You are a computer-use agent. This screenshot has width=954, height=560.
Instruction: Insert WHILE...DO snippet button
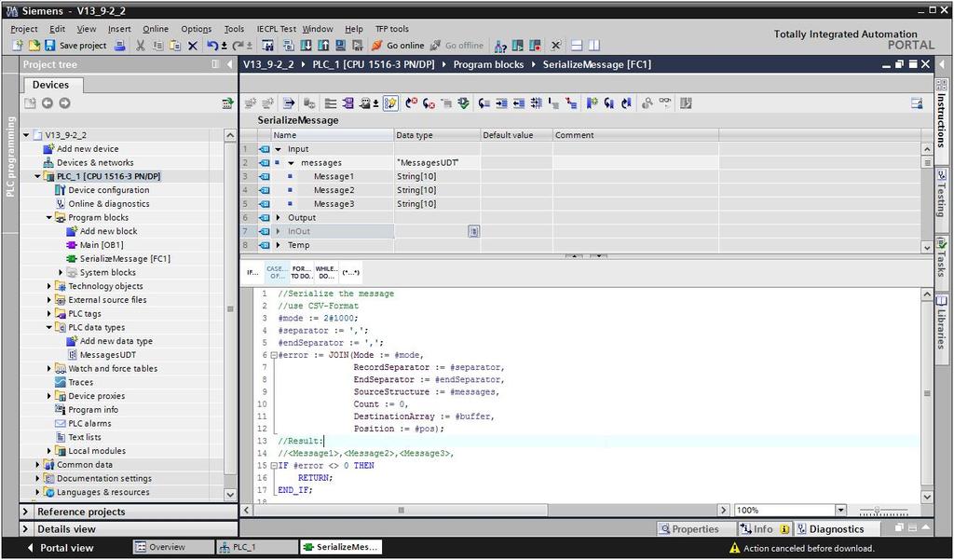click(x=326, y=273)
